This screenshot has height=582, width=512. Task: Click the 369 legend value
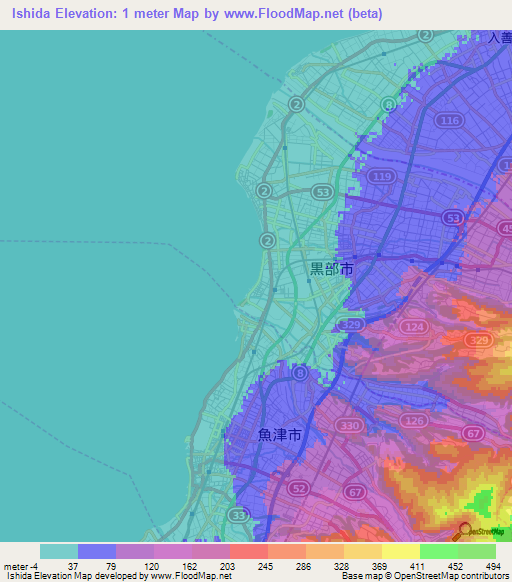[x=379, y=566]
